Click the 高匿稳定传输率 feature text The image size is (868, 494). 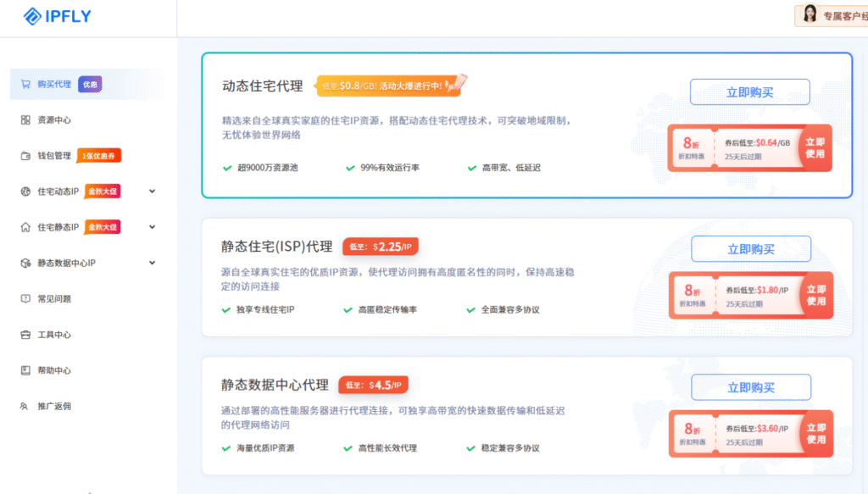[x=387, y=310]
